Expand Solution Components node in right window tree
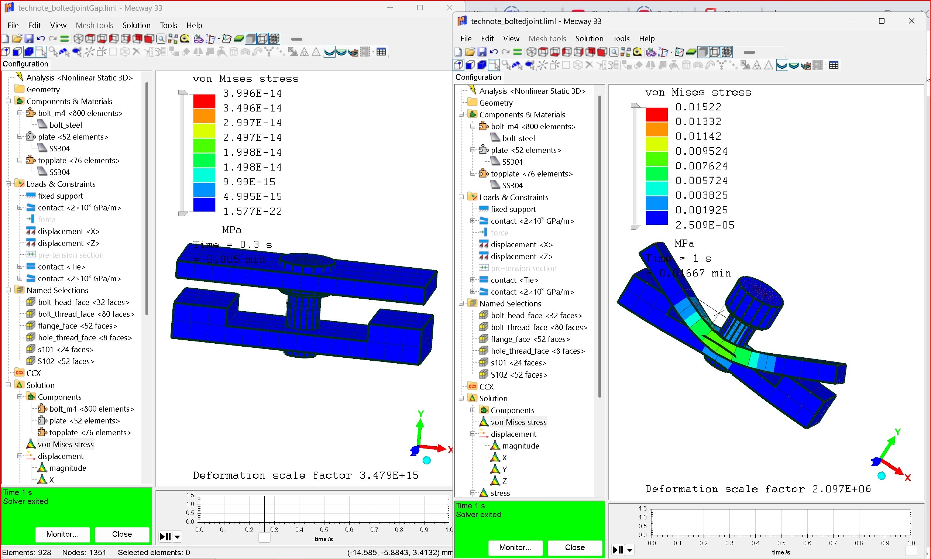Image resolution: width=931 pixels, height=560 pixels. coord(473,410)
